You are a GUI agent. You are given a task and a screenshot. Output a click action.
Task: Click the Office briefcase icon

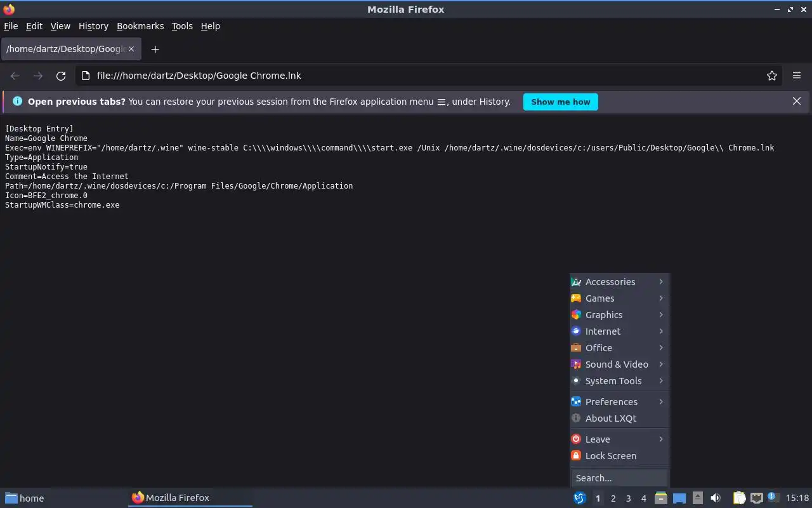pos(576,348)
